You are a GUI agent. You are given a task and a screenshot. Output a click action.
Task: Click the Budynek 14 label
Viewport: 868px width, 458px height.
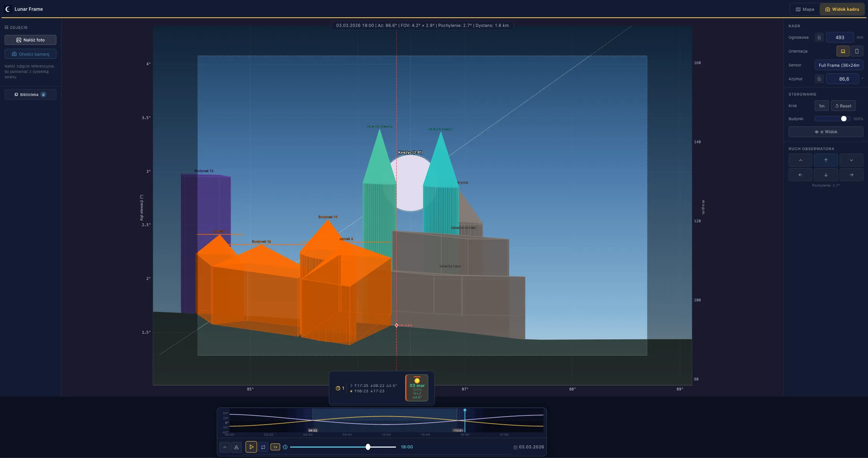328,217
